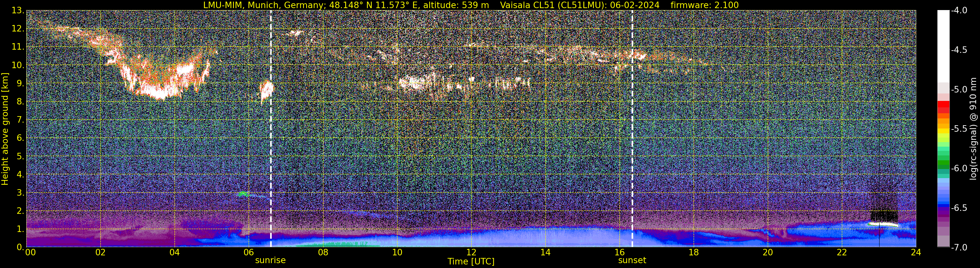Select the "sunrise" label below the axis
980x268 pixels.
pyautogui.click(x=270, y=261)
